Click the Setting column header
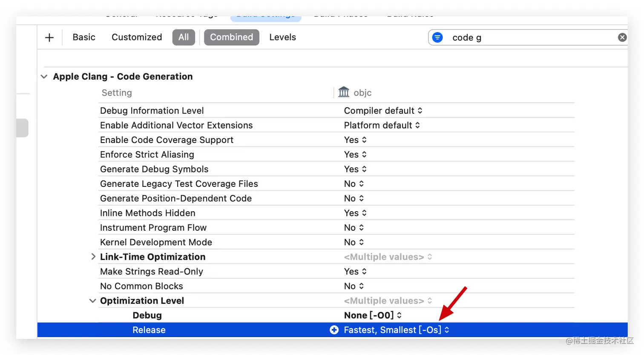The image size is (644, 355). click(117, 93)
